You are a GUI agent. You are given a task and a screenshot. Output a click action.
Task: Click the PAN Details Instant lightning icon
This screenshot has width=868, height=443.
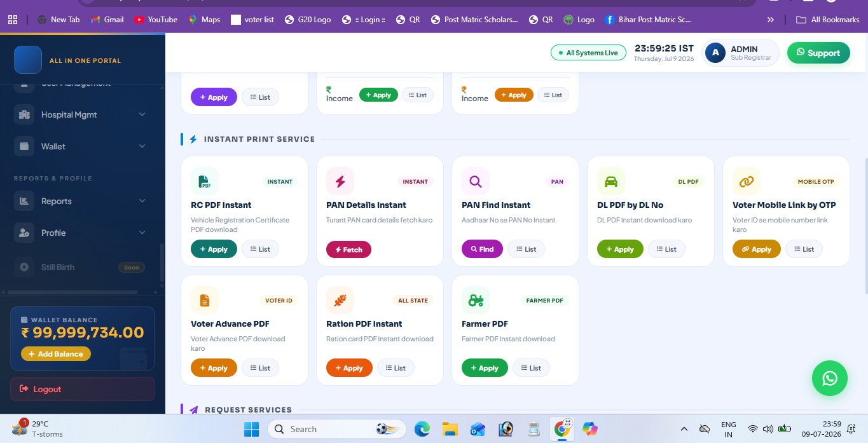(340, 181)
